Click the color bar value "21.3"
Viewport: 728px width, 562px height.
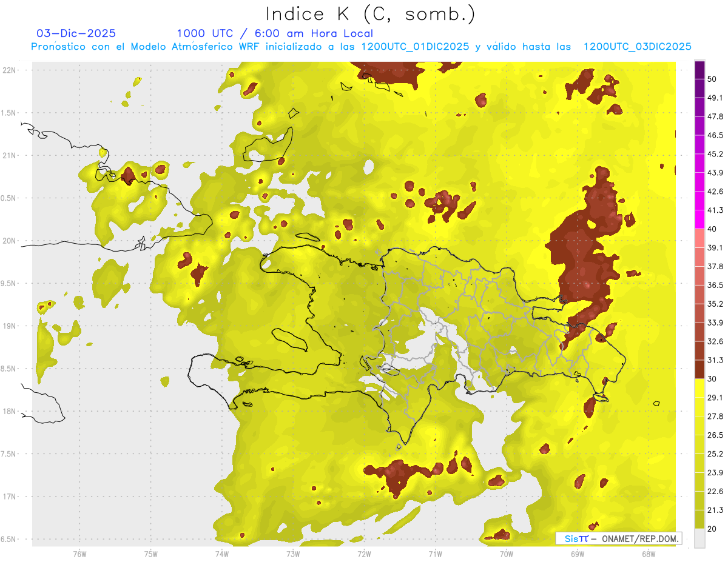click(715, 510)
